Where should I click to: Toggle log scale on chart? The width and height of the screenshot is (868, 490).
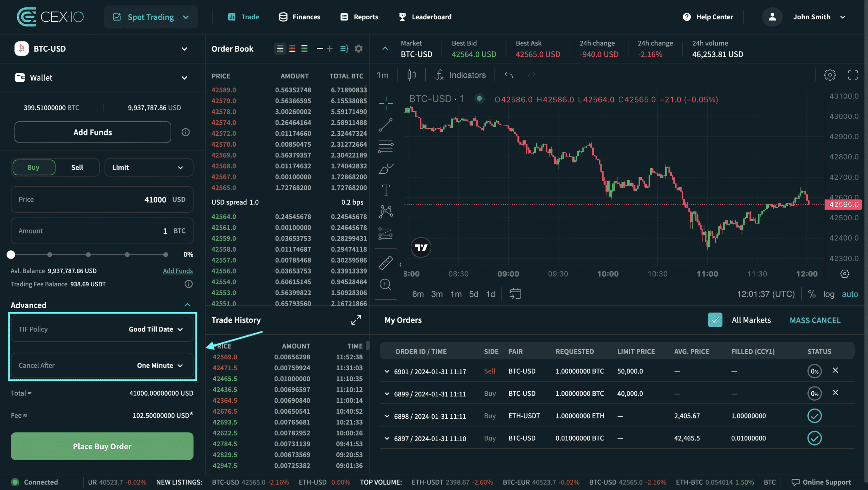[829, 294]
